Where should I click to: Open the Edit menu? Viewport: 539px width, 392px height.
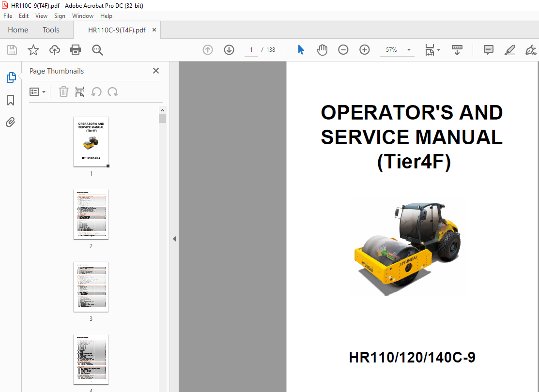pyautogui.click(x=24, y=16)
